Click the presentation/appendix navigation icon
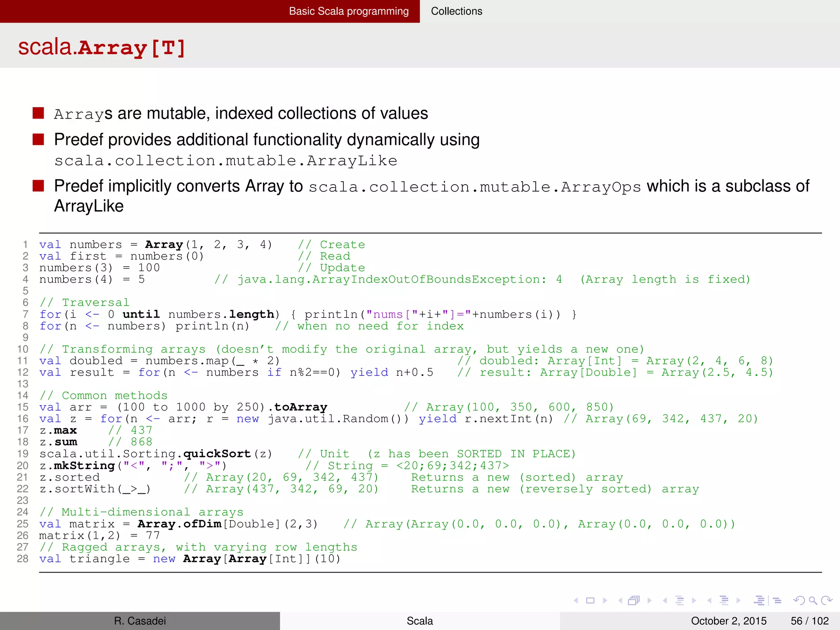 [767, 600]
